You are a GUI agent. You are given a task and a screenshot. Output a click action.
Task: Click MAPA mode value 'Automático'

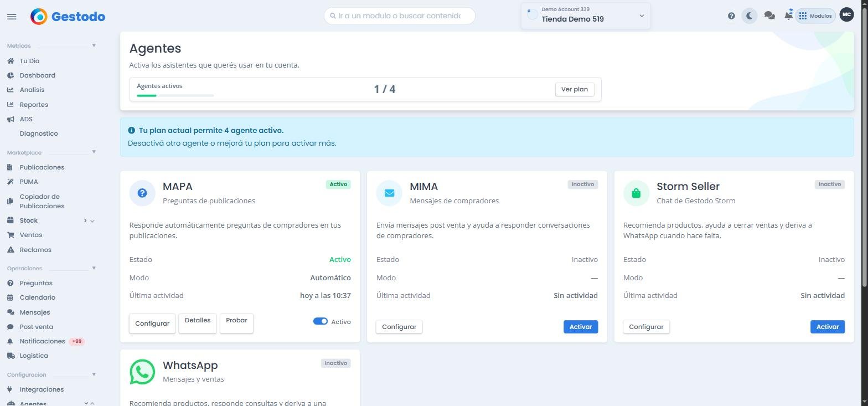[x=330, y=277]
